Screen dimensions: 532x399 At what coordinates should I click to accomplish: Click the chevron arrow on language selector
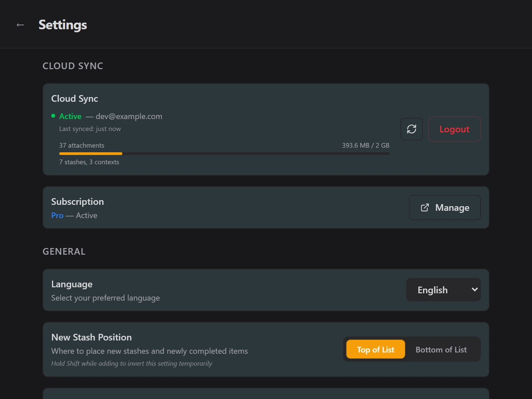point(475,290)
